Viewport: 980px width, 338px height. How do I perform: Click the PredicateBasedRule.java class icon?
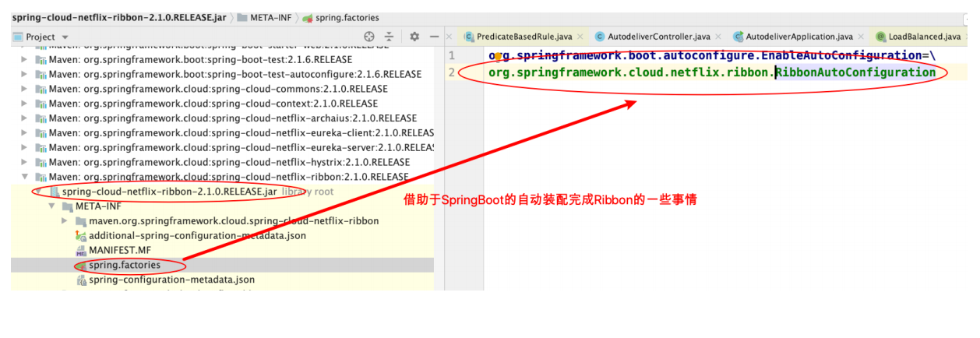point(469,37)
